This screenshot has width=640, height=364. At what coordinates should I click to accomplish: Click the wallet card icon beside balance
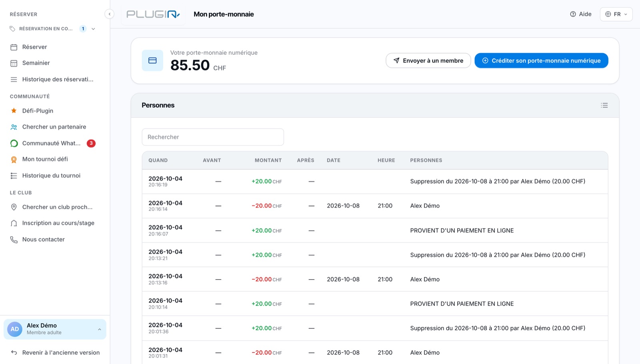pyautogui.click(x=152, y=60)
